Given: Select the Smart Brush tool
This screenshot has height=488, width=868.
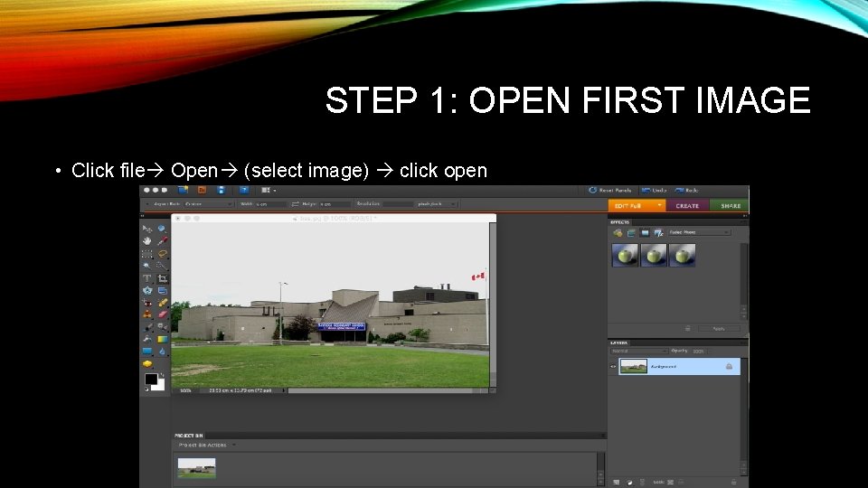Looking at the screenshot, I should pyautogui.click(x=162, y=326).
